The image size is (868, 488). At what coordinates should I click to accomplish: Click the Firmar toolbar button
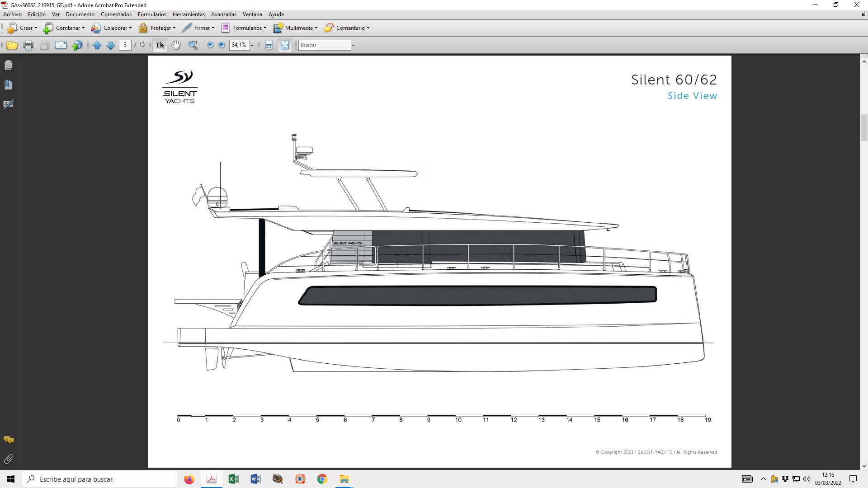tap(198, 28)
